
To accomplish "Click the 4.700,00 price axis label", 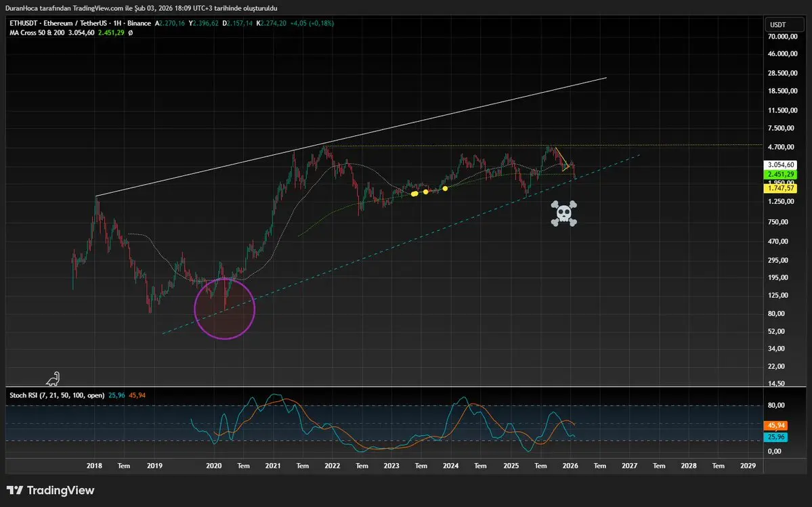I will 781,147.
